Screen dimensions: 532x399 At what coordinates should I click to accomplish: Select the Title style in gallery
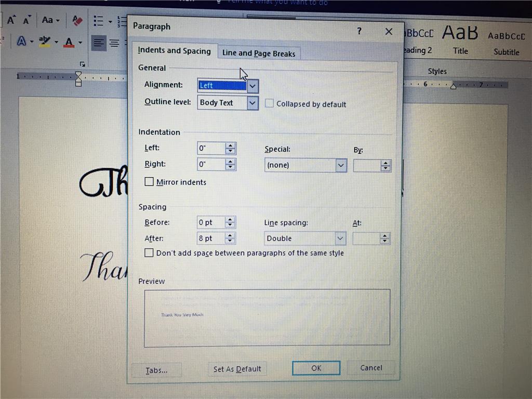click(460, 39)
